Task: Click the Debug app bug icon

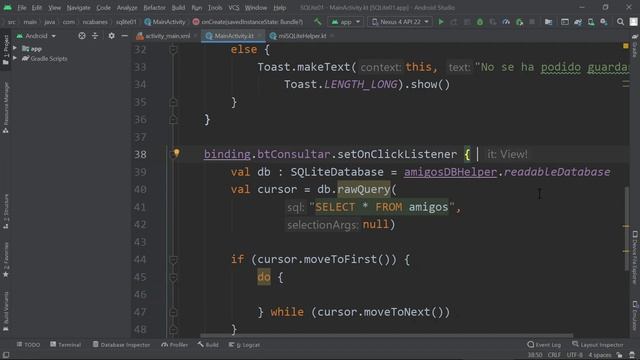Action: click(480, 22)
